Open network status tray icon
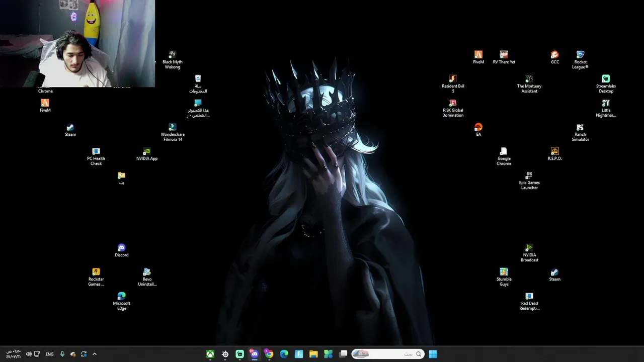This screenshot has height=362, width=644. (37, 354)
